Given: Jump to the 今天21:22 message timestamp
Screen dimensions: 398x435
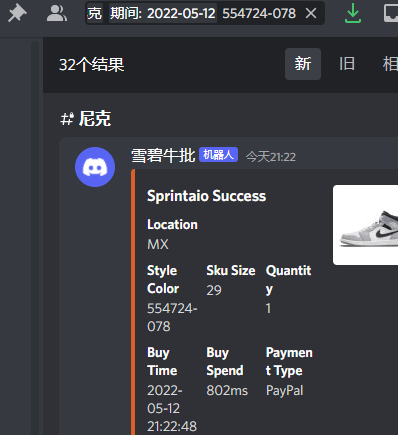Looking at the screenshot, I should coord(271,157).
